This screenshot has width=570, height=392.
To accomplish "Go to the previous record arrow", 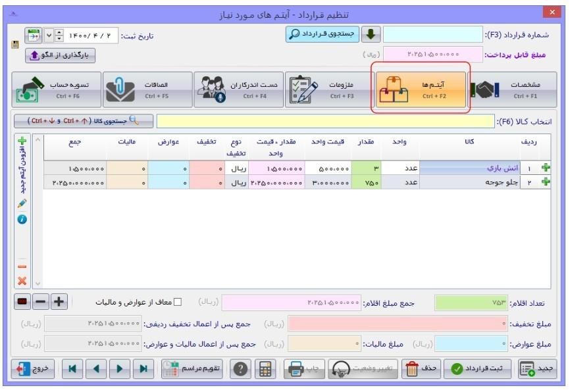I will tap(96, 369).
